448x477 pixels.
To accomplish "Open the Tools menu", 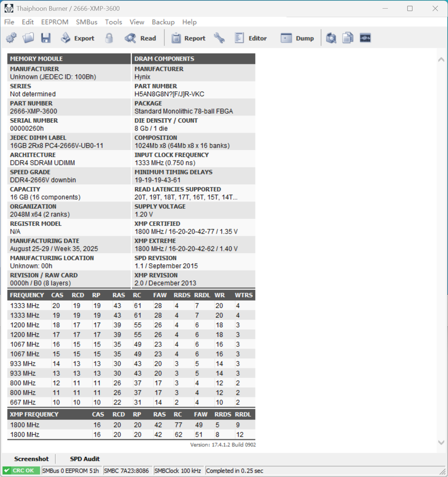I will pyautogui.click(x=113, y=22).
